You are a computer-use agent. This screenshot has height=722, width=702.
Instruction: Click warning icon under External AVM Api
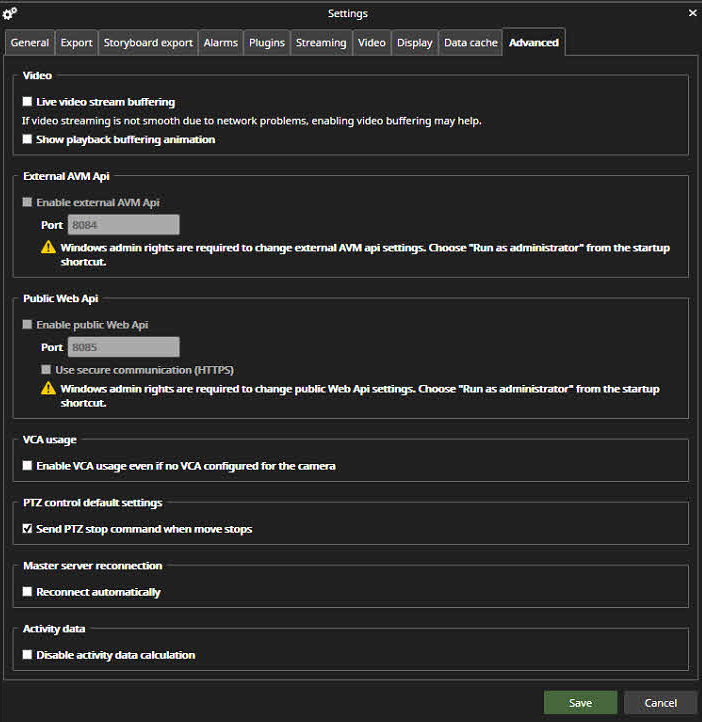pyautogui.click(x=47, y=248)
